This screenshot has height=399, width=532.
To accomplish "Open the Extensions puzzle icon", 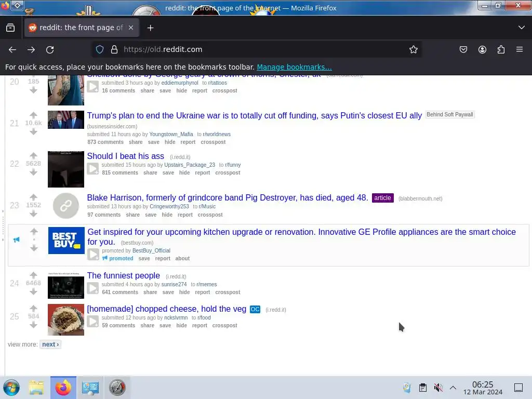I will [501, 49].
